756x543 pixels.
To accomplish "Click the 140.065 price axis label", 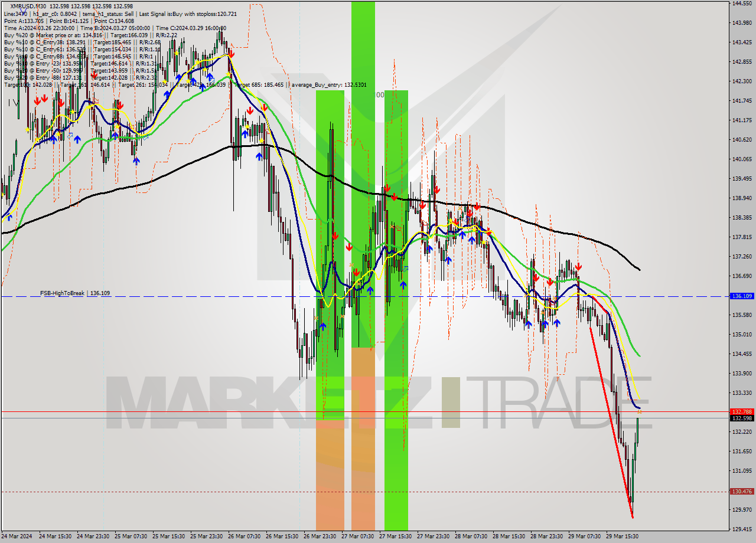I will click(742, 159).
